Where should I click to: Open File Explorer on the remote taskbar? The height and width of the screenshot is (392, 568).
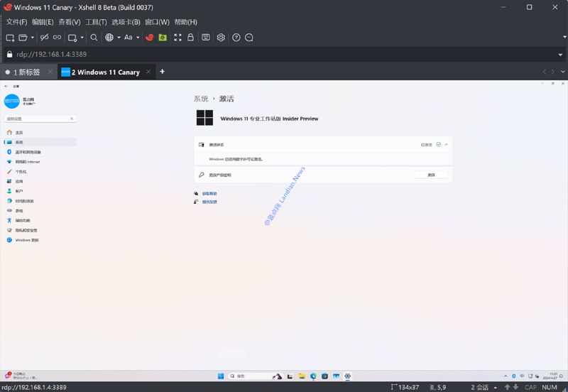301,376
